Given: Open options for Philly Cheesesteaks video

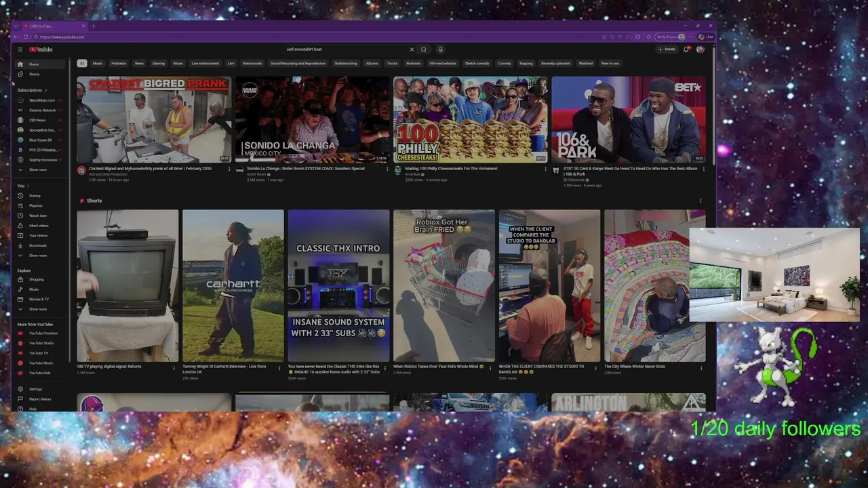Looking at the screenshot, I should (545, 169).
